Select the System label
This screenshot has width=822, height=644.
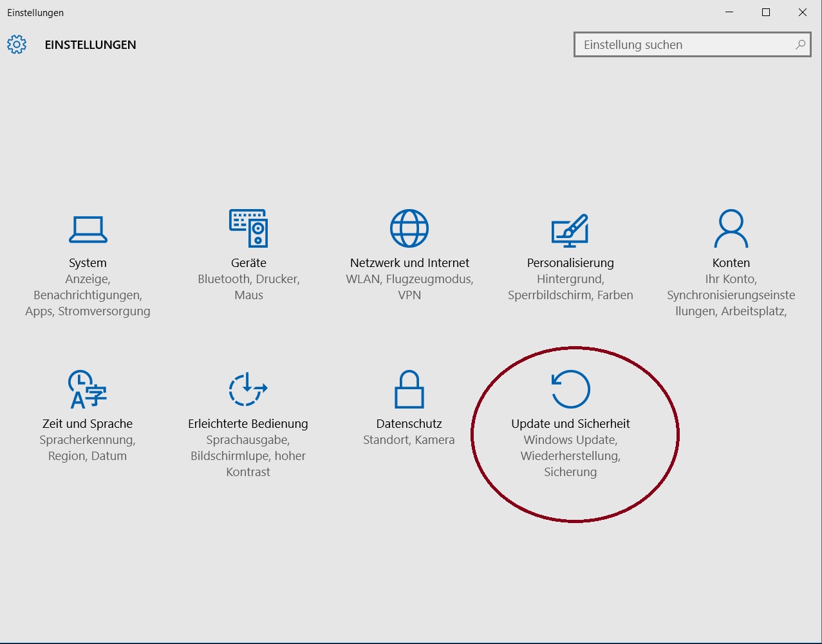coord(88,262)
